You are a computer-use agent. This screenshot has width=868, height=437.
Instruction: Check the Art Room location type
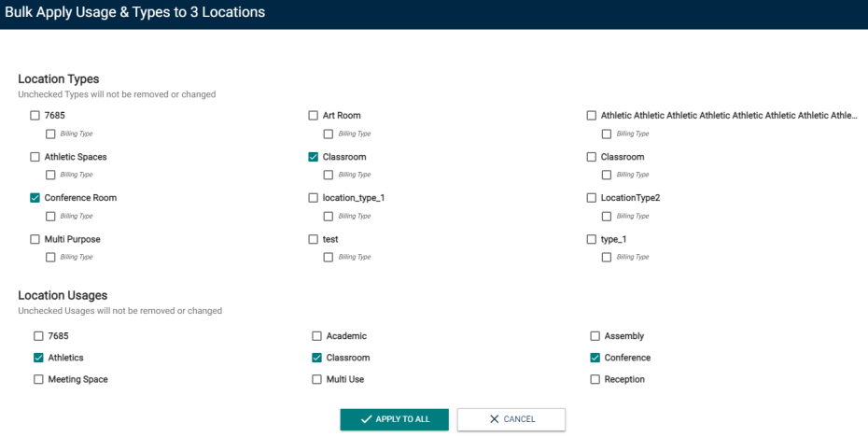coord(314,115)
